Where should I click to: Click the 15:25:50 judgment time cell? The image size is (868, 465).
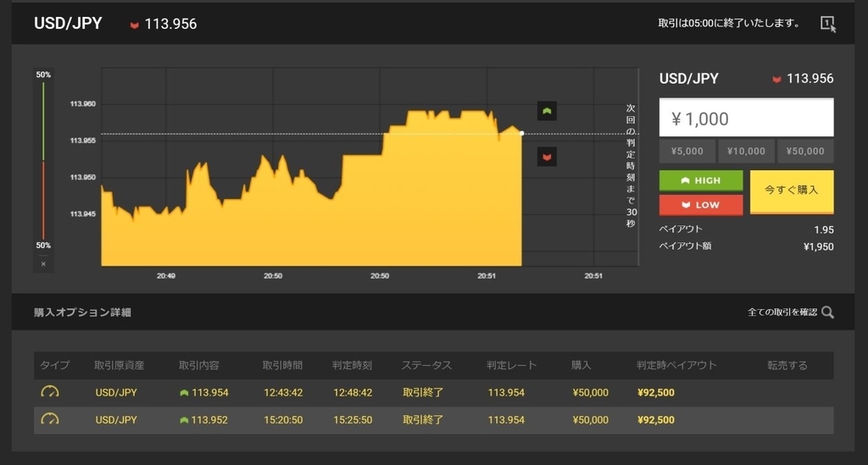click(x=353, y=419)
